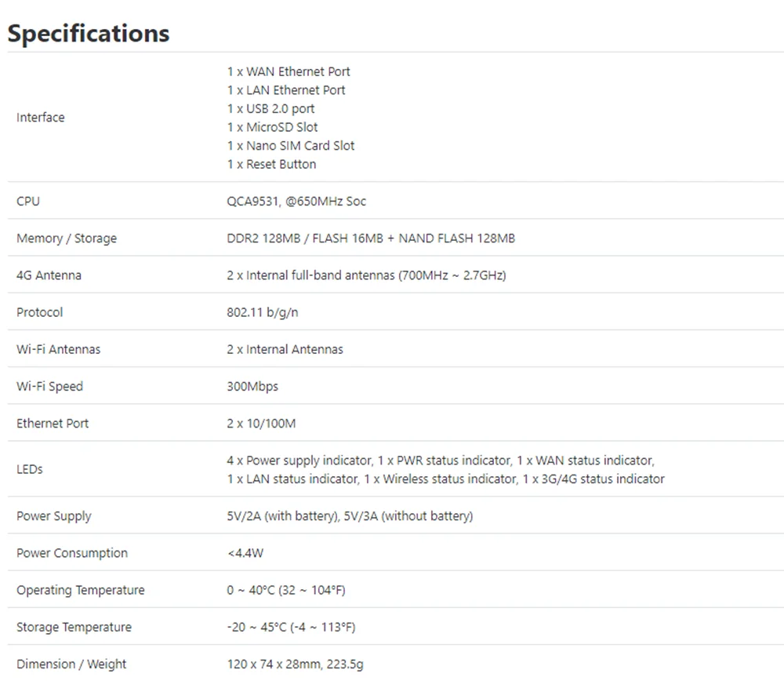784x688 pixels.
Task: Click the LEDs row label
Action: point(30,469)
